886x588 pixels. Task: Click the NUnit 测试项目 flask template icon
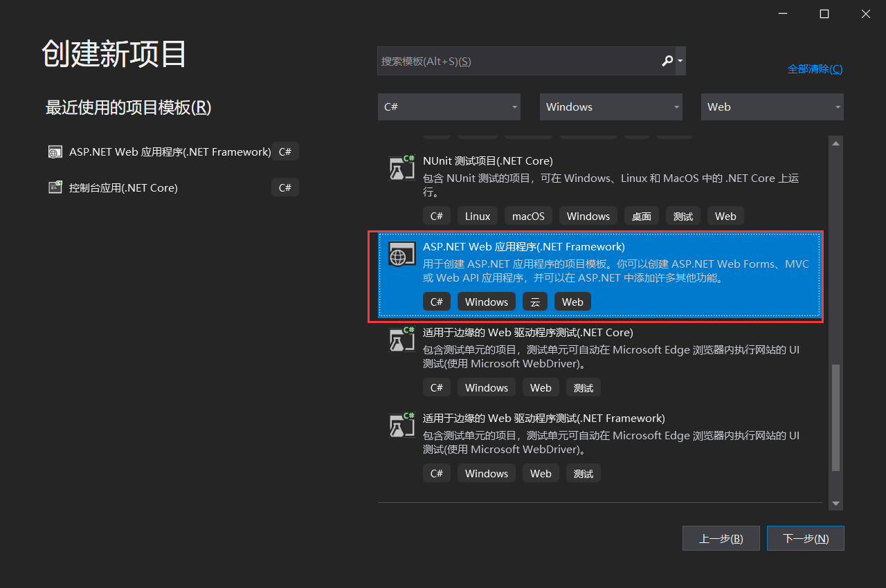click(x=402, y=167)
